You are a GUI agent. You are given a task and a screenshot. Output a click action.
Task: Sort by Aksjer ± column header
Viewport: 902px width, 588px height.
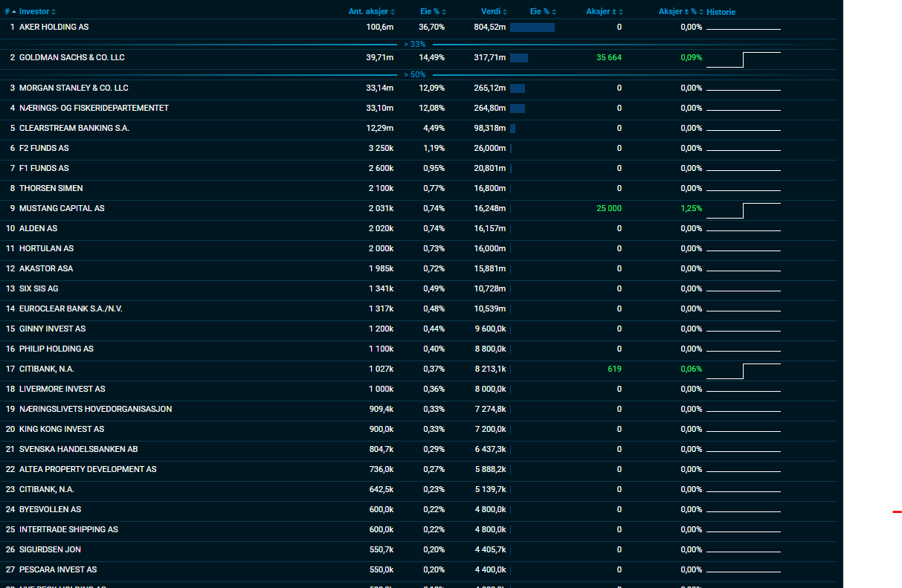pos(605,12)
